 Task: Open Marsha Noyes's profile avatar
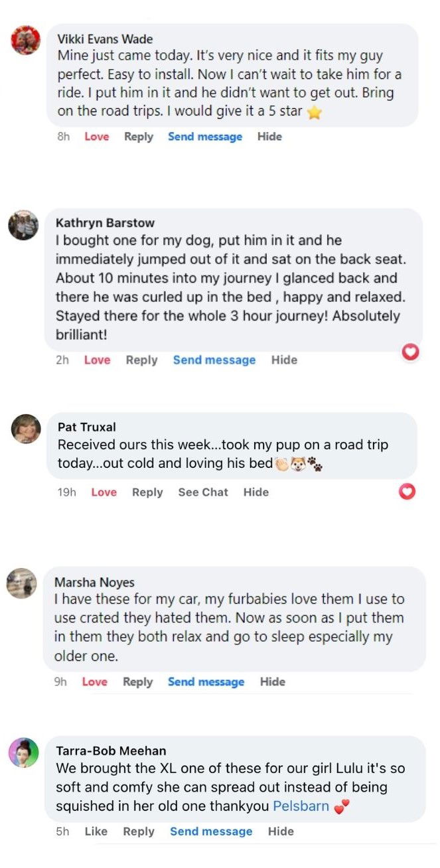[x=22, y=583]
